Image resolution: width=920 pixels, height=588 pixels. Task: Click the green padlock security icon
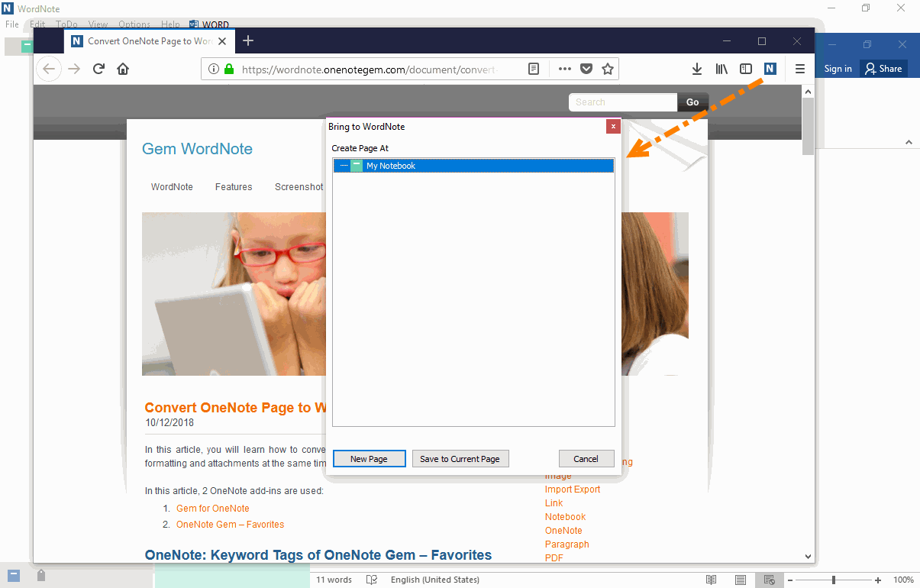click(x=228, y=69)
